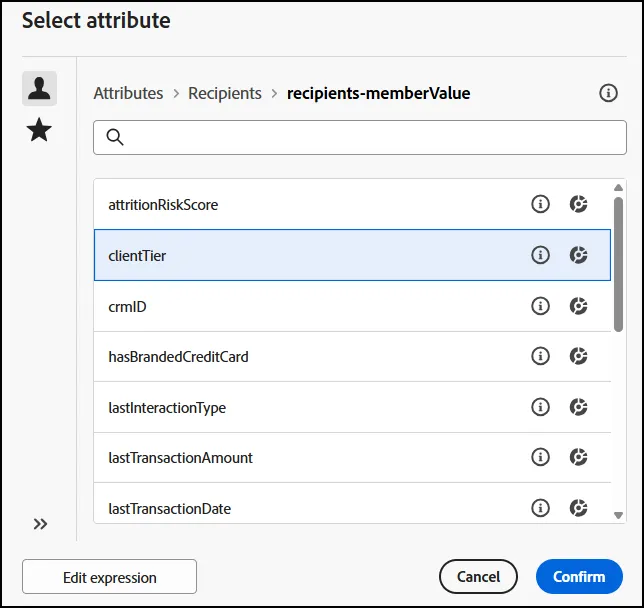Viewport: 644px width, 608px height.
Task: View value distribution for clientTier
Action: click(578, 255)
